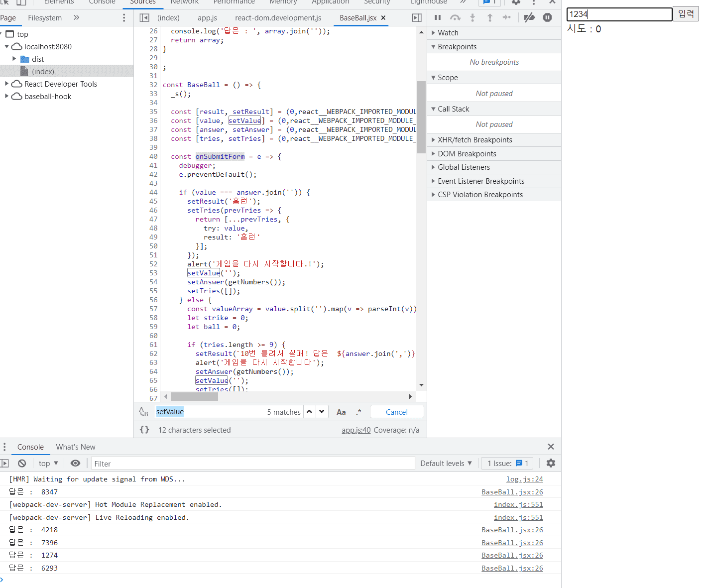
Task: Click the console Filter input field
Action: click(x=252, y=464)
